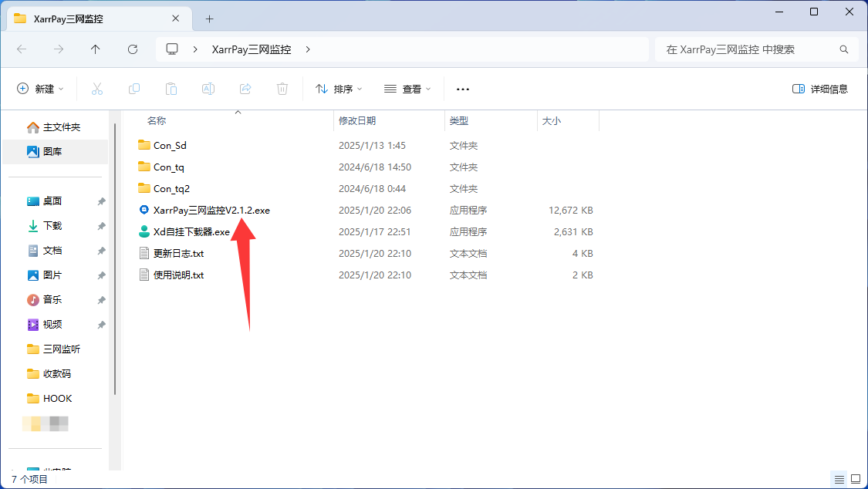The height and width of the screenshot is (489, 868).
Task: Sort files by 修改日期 column header
Action: pyautogui.click(x=357, y=120)
